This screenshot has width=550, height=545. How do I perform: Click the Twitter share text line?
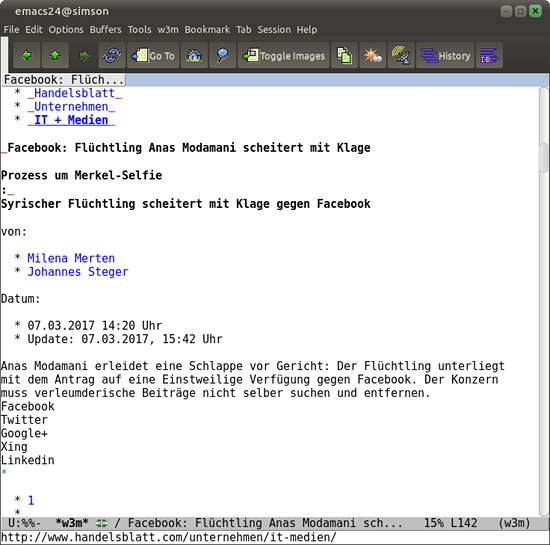click(24, 420)
